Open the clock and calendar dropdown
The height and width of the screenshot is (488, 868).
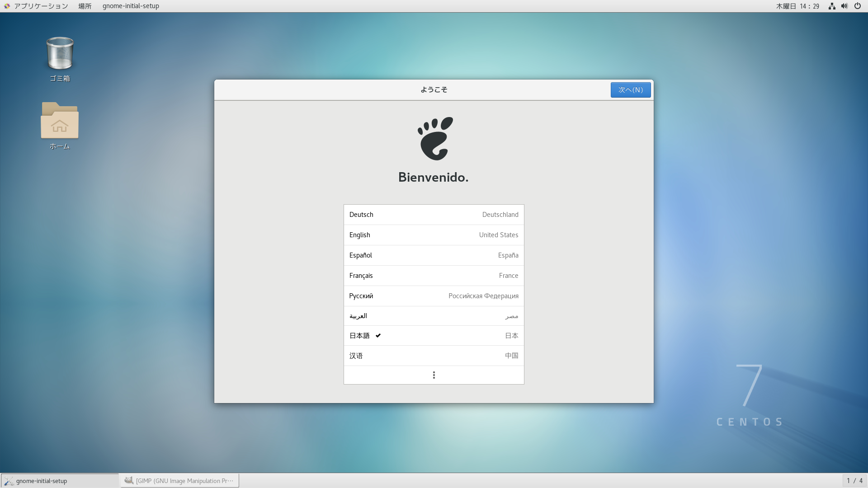coord(797,6)
